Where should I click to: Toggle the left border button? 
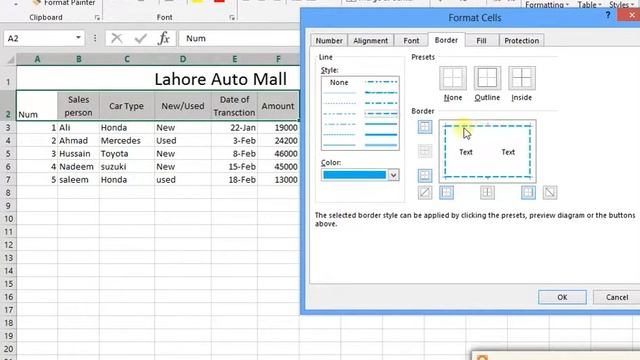point(446,192)
